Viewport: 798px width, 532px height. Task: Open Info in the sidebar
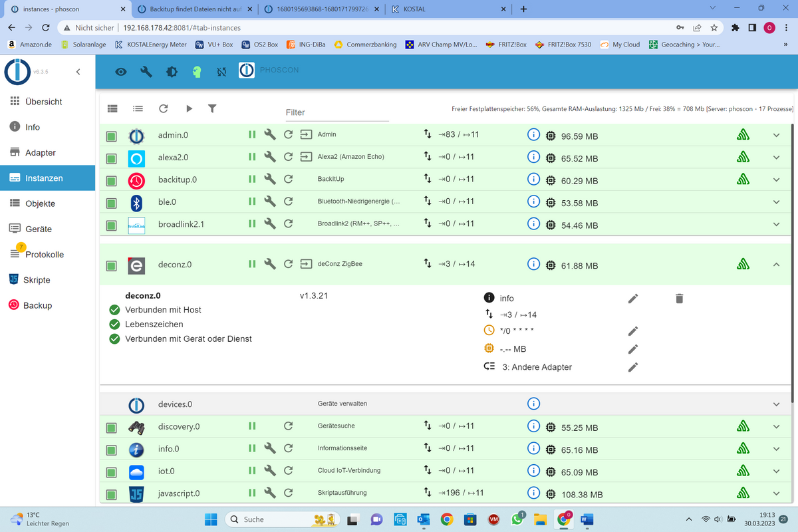click(x=47, y=127)
